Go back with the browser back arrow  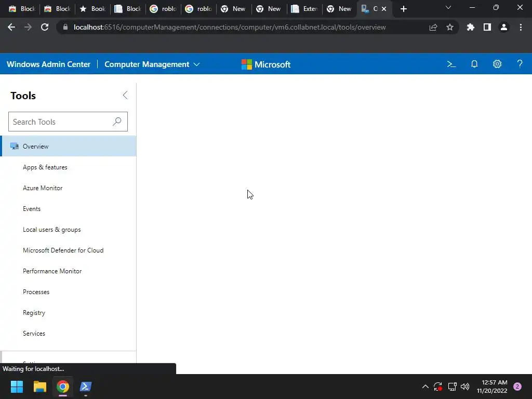[x=11, y=27]
